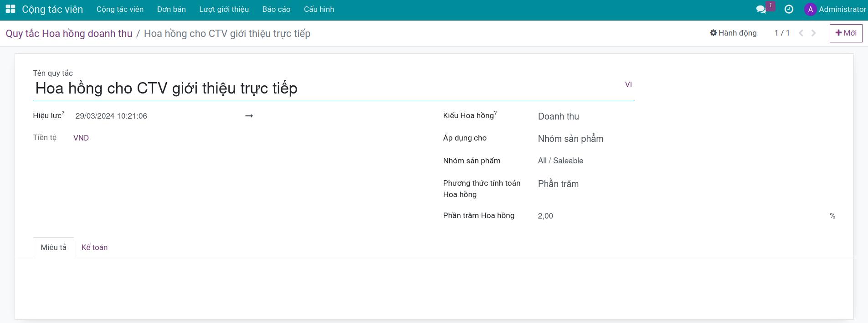Click the record pager 1 / 1

tap(782, 33)
